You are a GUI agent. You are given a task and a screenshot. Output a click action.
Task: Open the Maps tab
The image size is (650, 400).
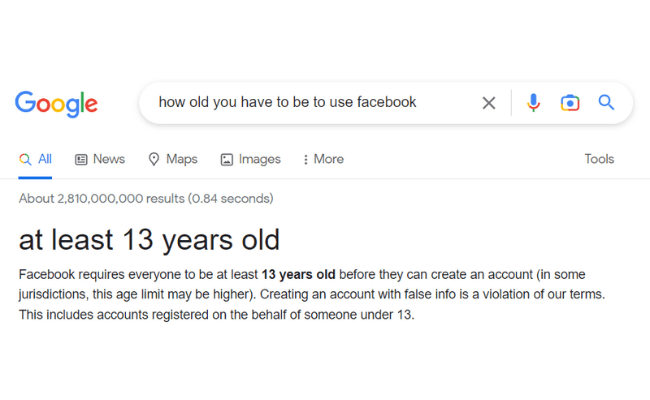click(173, 159)
